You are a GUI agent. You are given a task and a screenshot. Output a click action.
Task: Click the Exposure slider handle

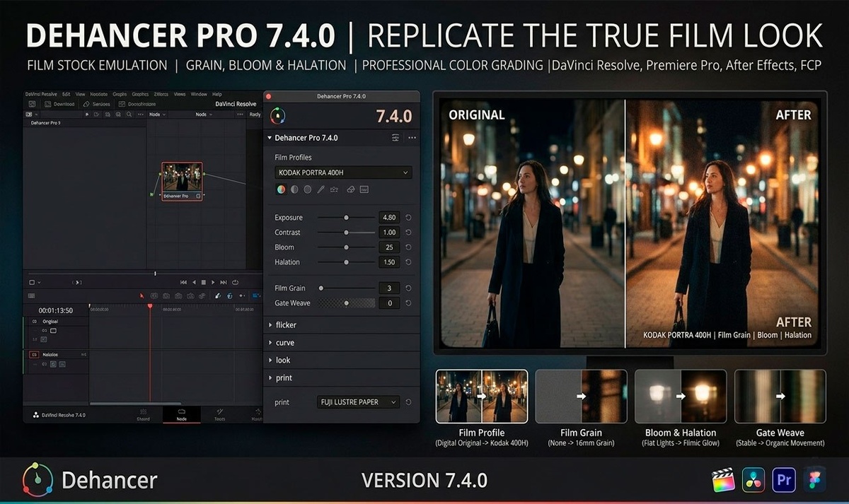346,218
